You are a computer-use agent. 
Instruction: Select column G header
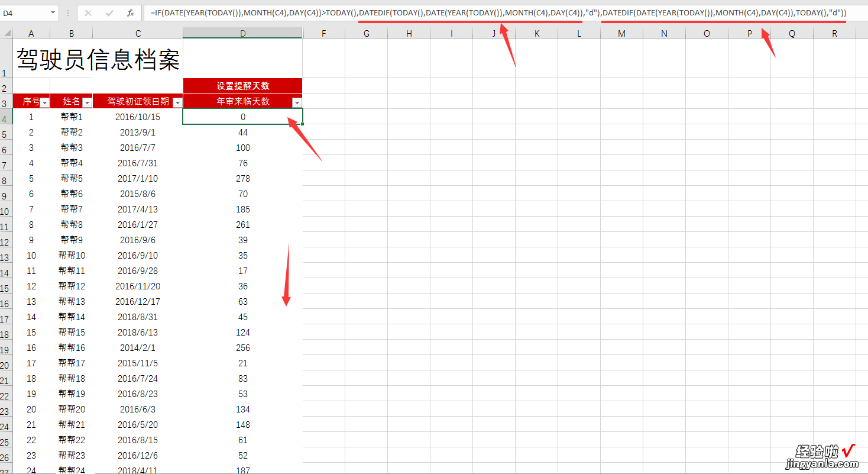[x=367, y=33]
